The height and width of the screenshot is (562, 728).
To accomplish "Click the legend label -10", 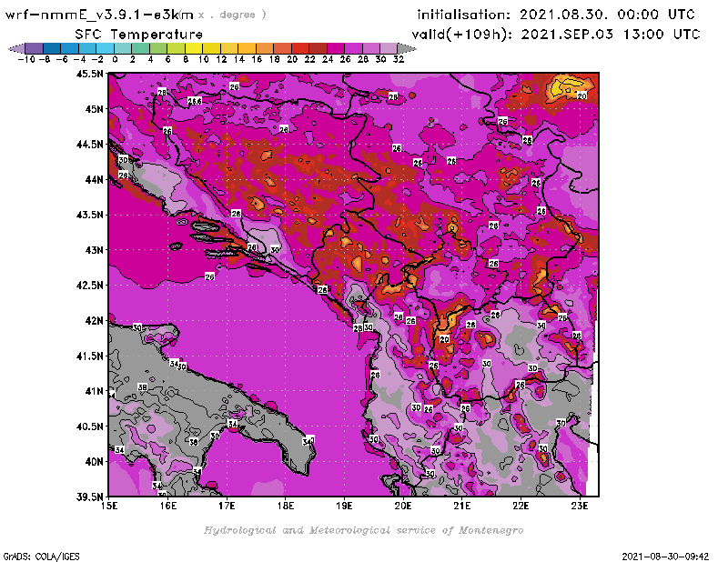I will pos(26,59).
